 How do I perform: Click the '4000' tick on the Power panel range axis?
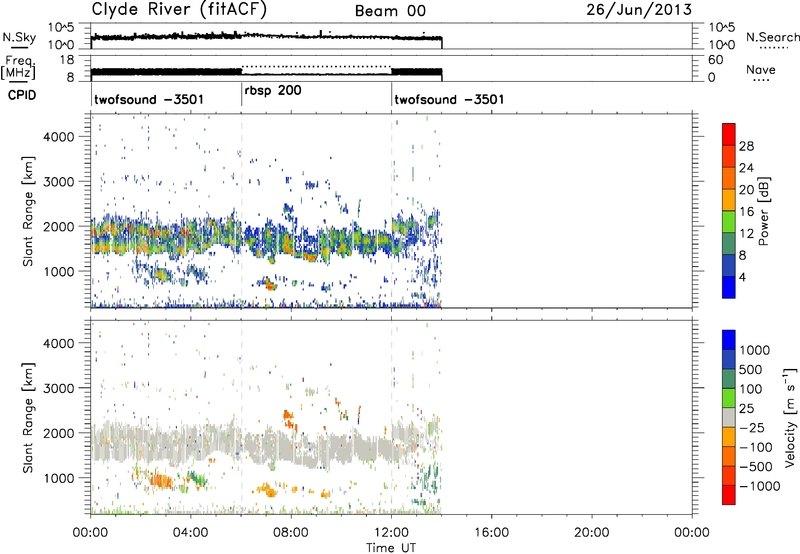(59, 137)
